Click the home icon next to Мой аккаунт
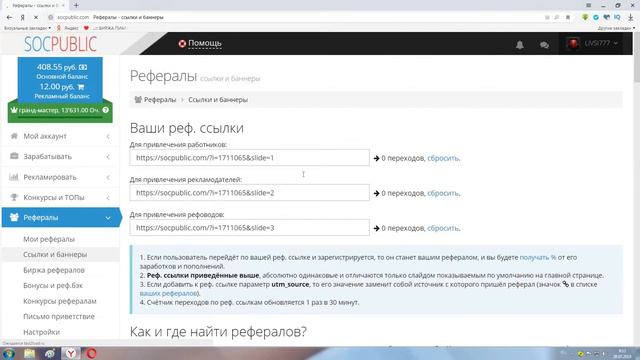Screen dimensions: 640x360 click(14, 136)
